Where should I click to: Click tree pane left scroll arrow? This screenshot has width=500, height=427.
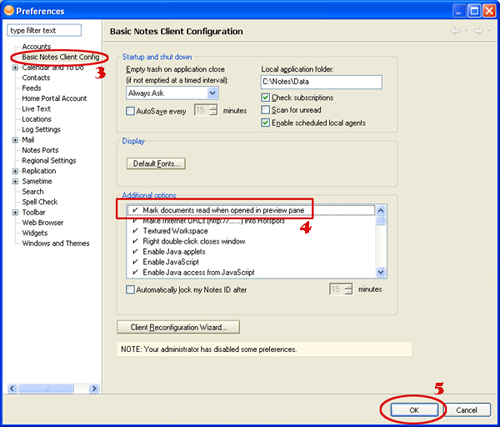click(12, 388)
